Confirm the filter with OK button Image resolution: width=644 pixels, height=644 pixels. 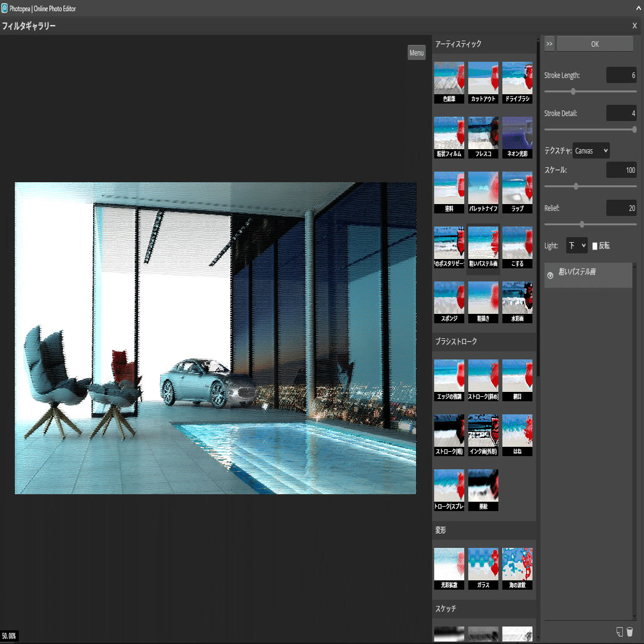[595, 44]
